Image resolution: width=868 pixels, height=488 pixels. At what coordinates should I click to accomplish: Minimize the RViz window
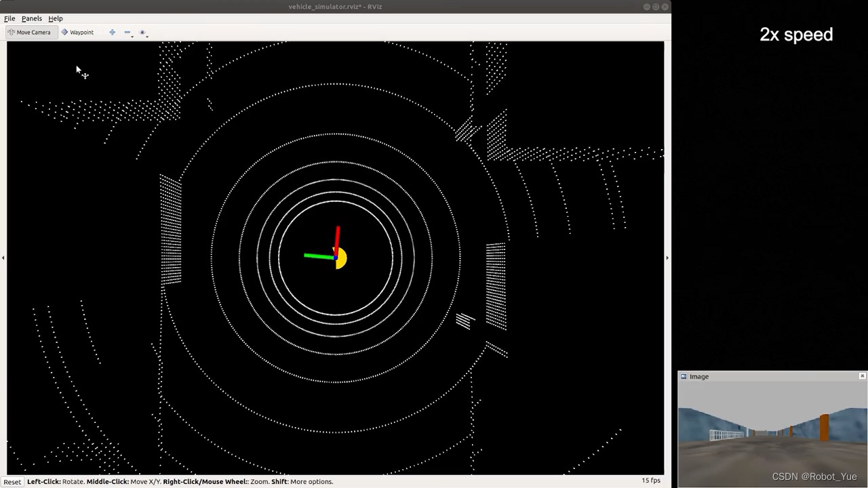(646, 7)
